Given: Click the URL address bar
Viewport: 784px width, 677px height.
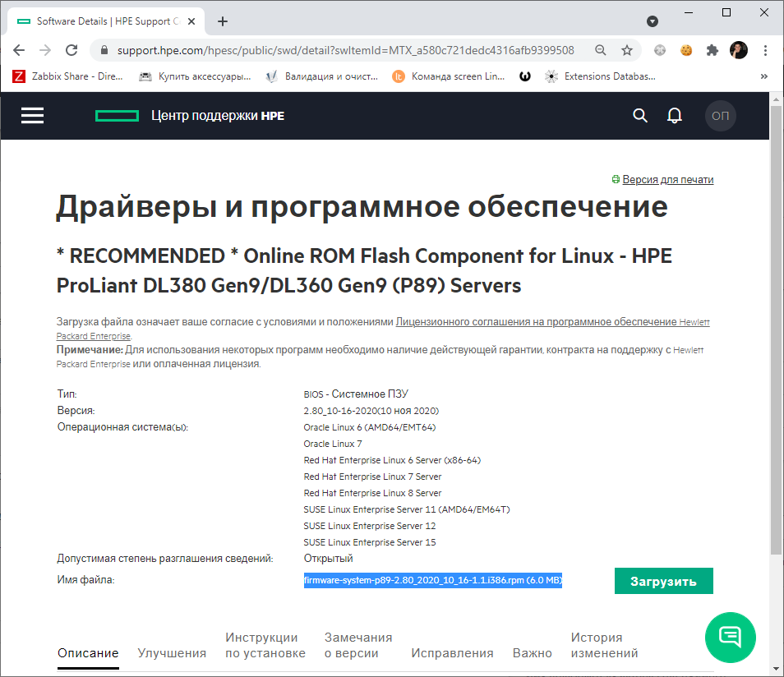Looking at the screenshot, I should (345, 50).
